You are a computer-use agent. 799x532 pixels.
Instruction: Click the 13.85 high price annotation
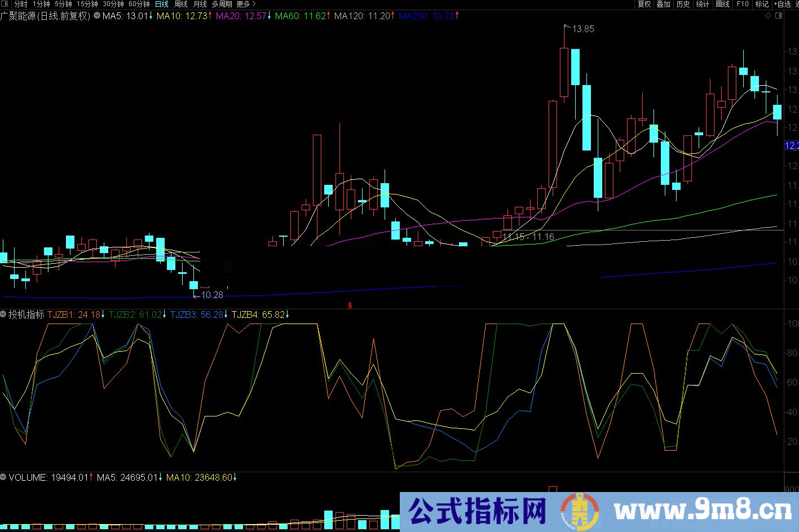[x=583, y=29]
